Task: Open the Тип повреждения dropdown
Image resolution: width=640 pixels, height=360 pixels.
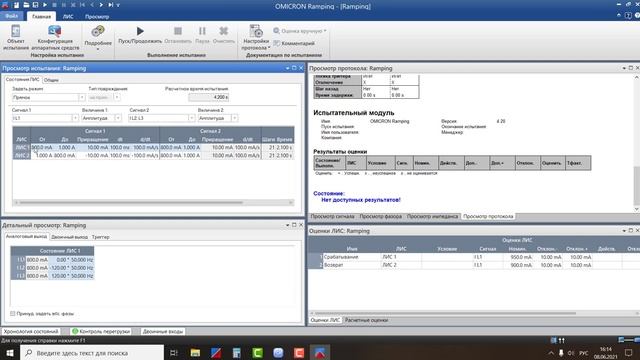Action: pyautogui.click(x=117, y=97)
